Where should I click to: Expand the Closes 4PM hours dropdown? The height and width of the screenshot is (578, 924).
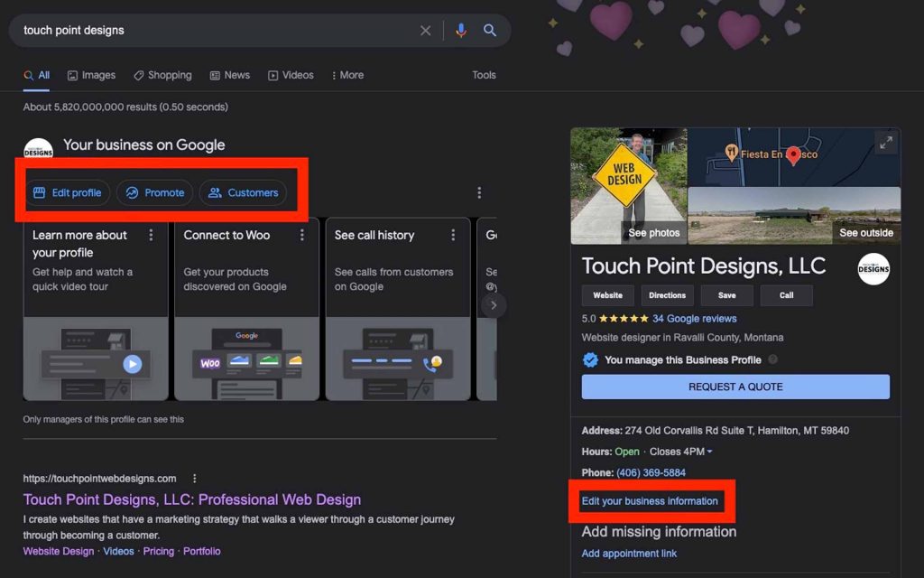(709, 452)
